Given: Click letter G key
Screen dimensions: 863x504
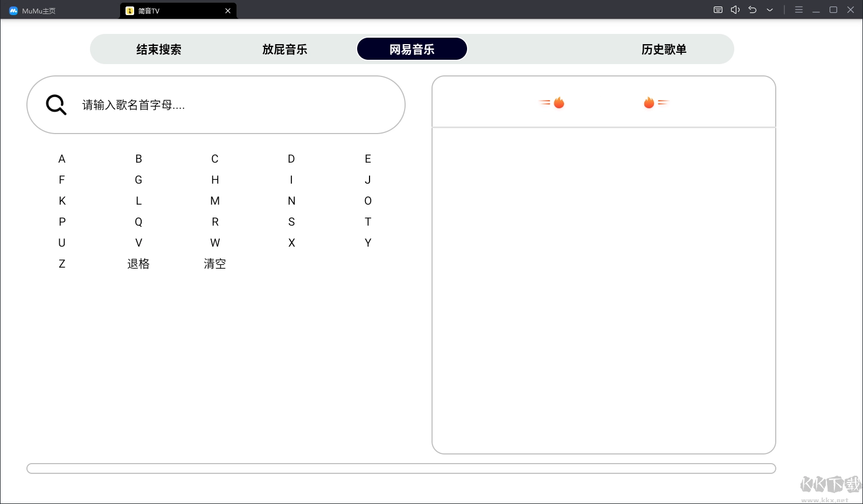Looking at the screenshot, I should tap(138, 180).
